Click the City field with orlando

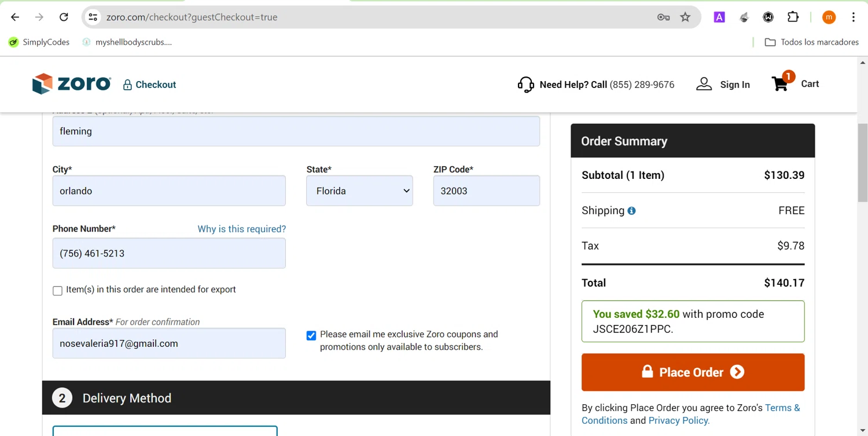(x=169, y=190)
